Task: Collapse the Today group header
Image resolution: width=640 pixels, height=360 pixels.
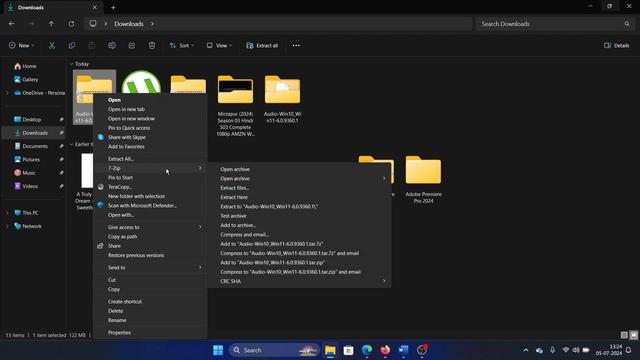Action: click(71, 64)
